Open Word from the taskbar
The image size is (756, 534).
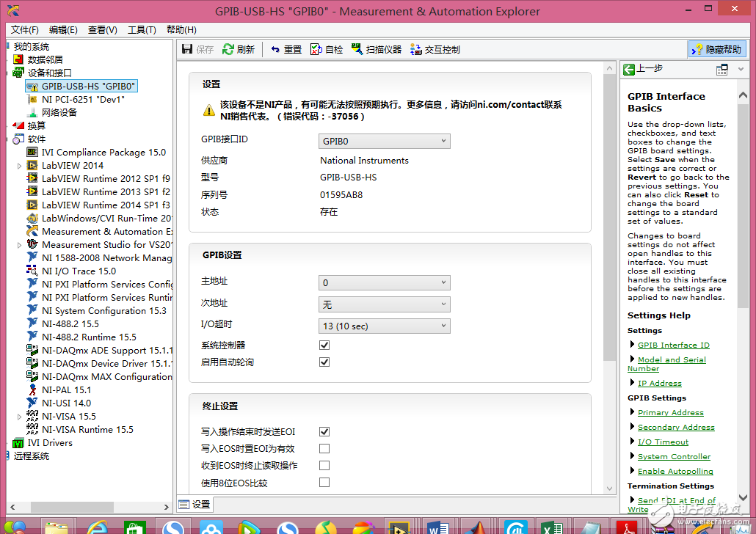coord(438,527)
